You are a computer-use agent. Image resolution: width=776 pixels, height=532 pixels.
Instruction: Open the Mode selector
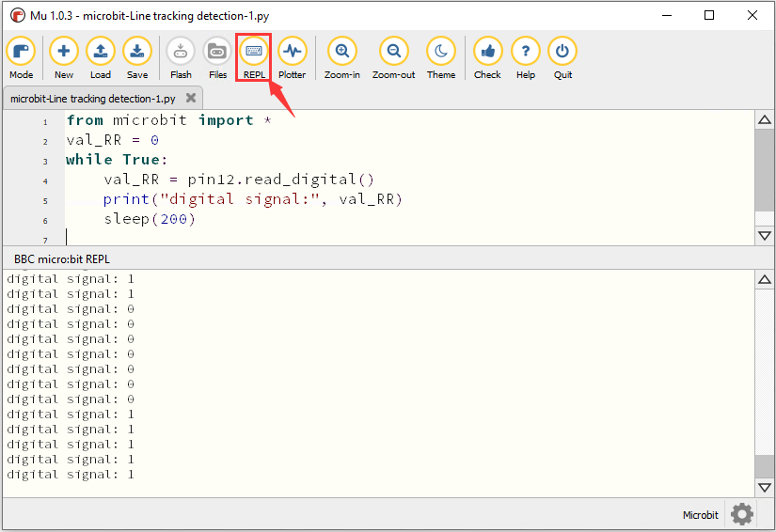point(21,58)
